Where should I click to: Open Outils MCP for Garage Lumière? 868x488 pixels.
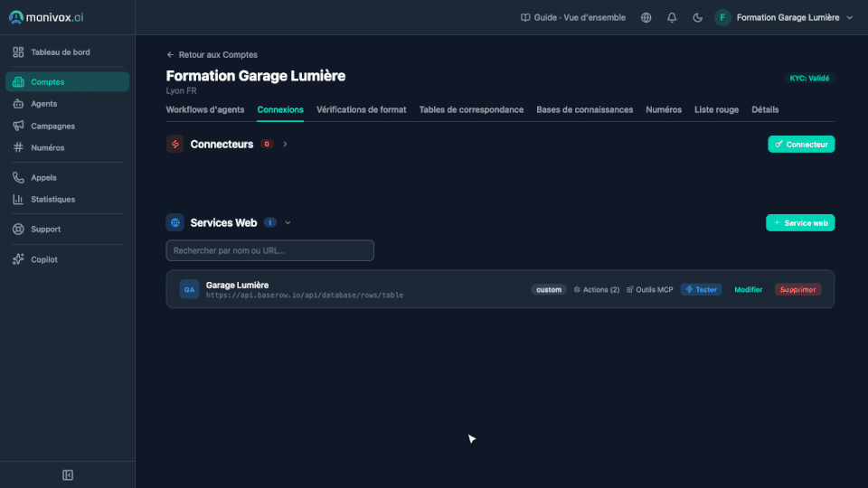click(649, 289)
